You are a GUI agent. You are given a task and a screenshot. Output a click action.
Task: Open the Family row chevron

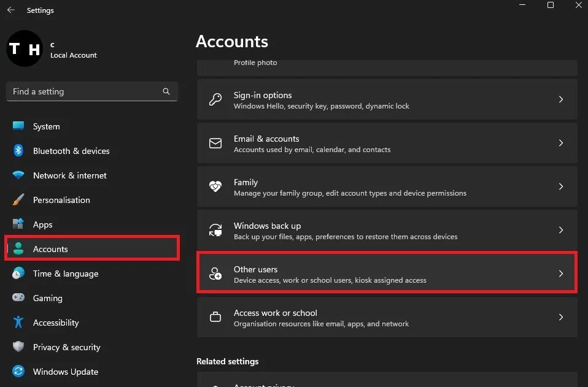[x=560, y=186]
